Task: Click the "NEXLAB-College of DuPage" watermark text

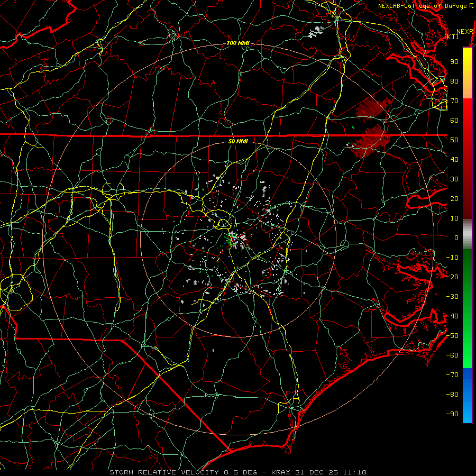Action: click(423, 6)
